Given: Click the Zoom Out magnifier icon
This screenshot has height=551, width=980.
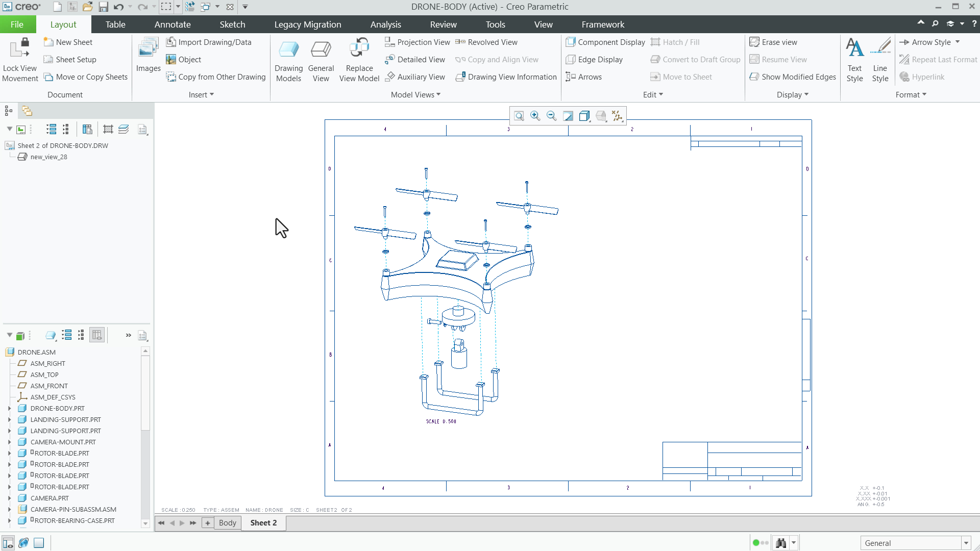Looking at the screenshot, I should pos(551,116).
